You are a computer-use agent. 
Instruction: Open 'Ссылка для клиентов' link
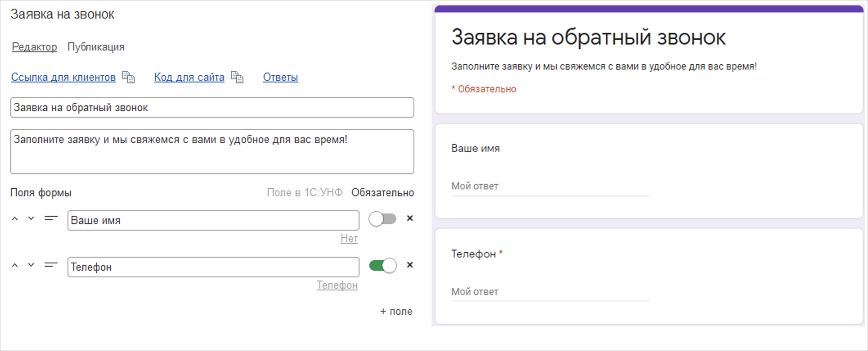pyautogui.click(x=63, y=77)
